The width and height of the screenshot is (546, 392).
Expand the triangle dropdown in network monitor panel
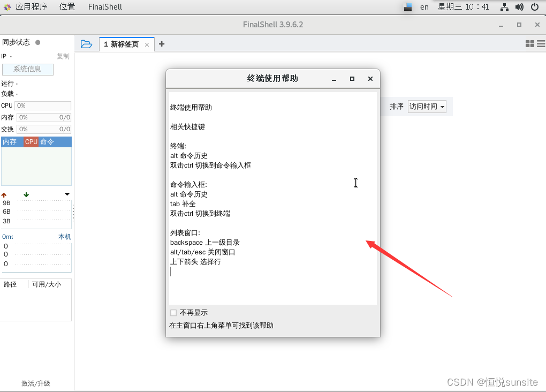point(66,194)
